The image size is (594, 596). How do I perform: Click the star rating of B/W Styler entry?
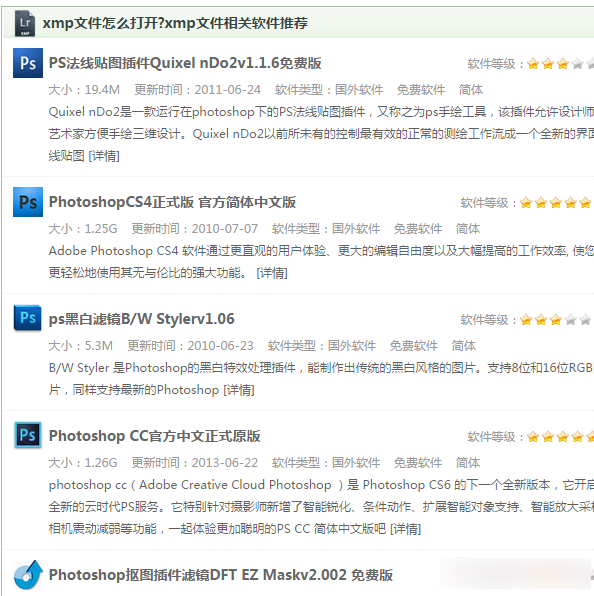coord(556,320)
